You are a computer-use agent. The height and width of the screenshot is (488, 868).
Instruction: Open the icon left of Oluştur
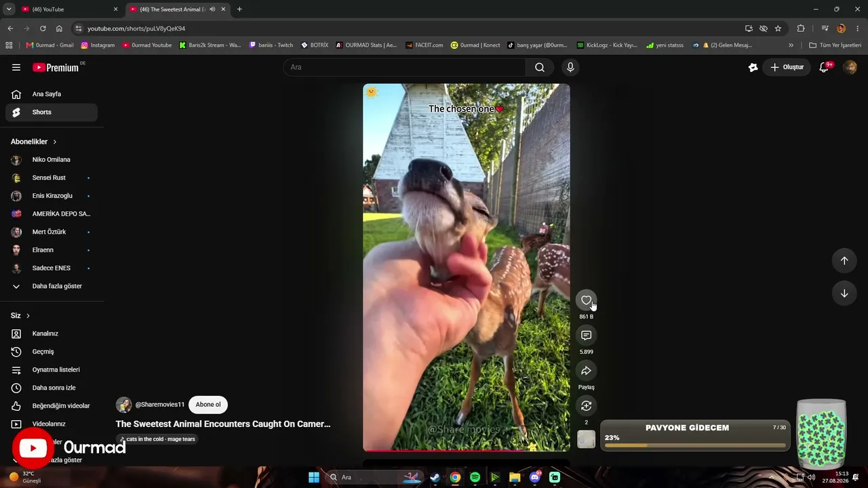tap(753, 67)
